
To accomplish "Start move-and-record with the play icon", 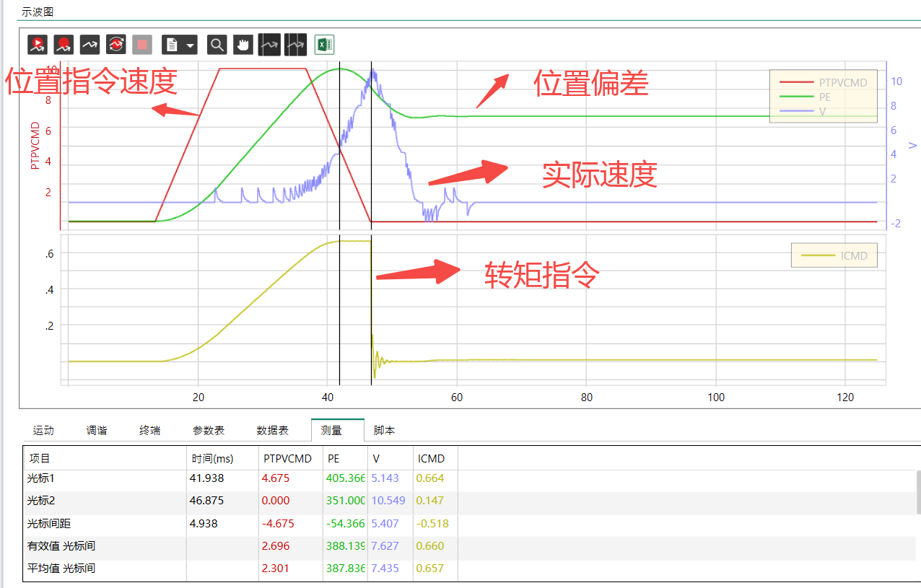I will (38, 45).
